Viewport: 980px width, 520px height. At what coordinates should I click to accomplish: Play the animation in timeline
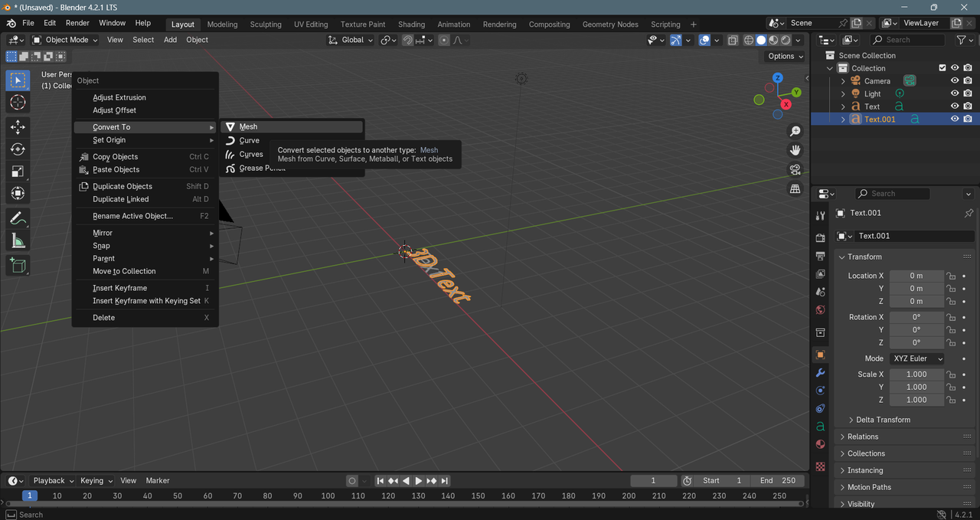click(418, 480)
